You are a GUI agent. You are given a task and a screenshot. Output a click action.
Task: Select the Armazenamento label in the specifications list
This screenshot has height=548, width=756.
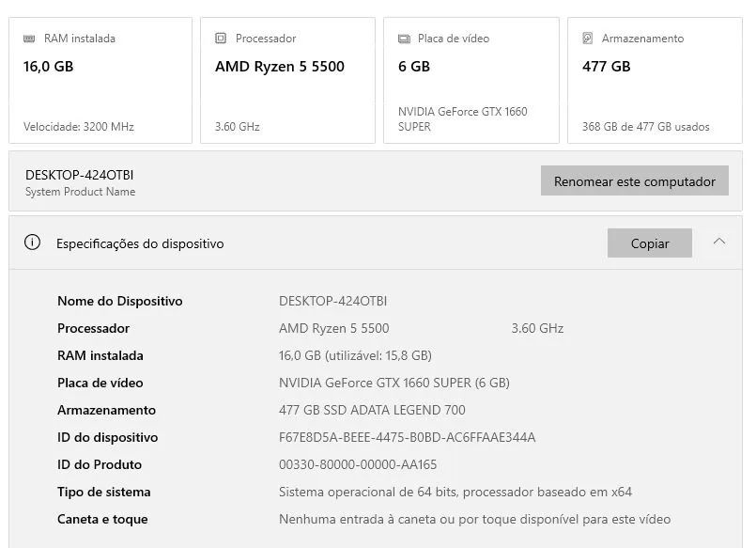pyautogui.click(x=106, y=410)
